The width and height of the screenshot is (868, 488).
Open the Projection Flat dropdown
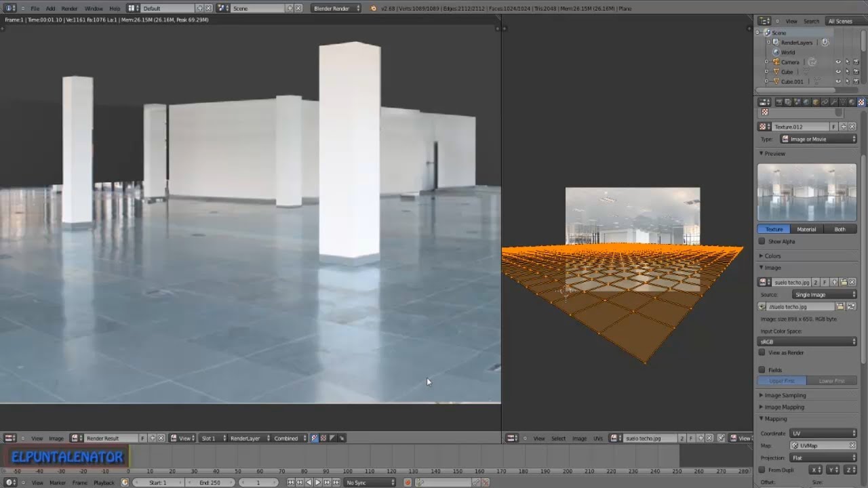[x=823, y=458]
